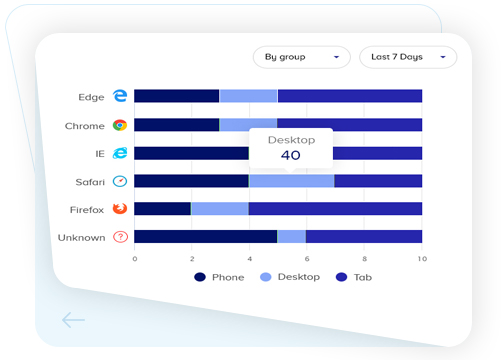502x360 pixels.
Task: Click the Safari compass icon
Action: tap(120, 181)
